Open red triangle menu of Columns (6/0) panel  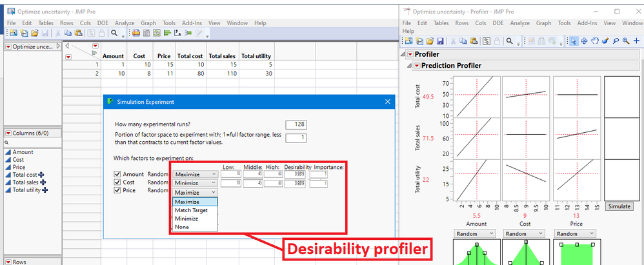[8, 133]
